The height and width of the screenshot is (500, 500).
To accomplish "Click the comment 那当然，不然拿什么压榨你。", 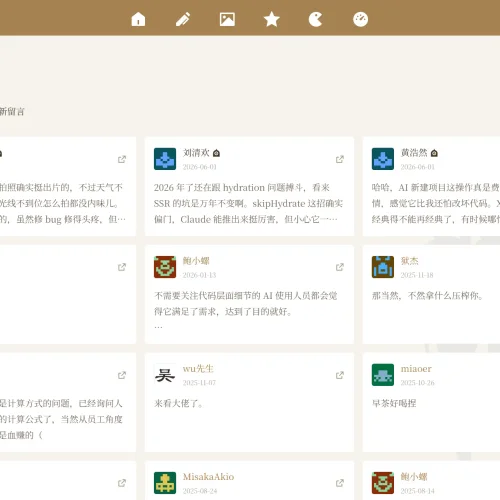I will (x=428, y=296).
